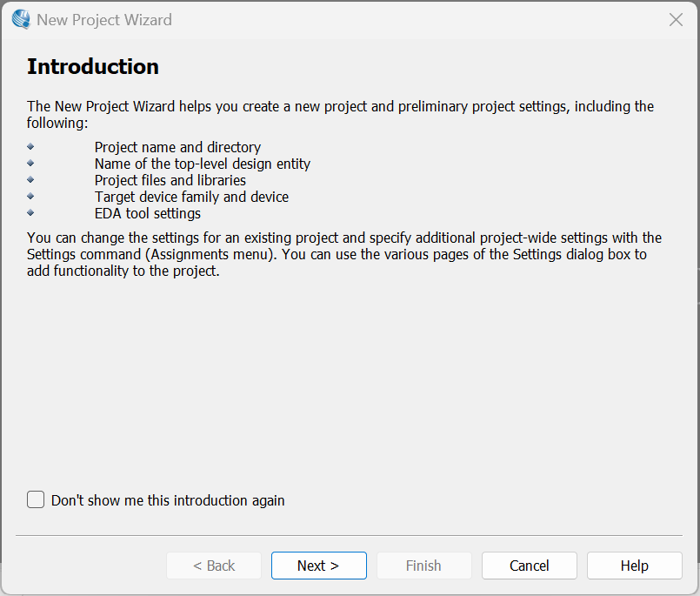Click the New Project Wizard title text
Screen dimensions: 700x596
pos(104,19)
